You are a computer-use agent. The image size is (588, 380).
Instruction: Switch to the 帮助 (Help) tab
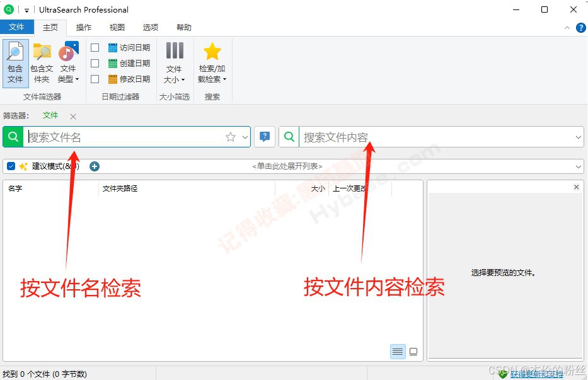(184, 27)
